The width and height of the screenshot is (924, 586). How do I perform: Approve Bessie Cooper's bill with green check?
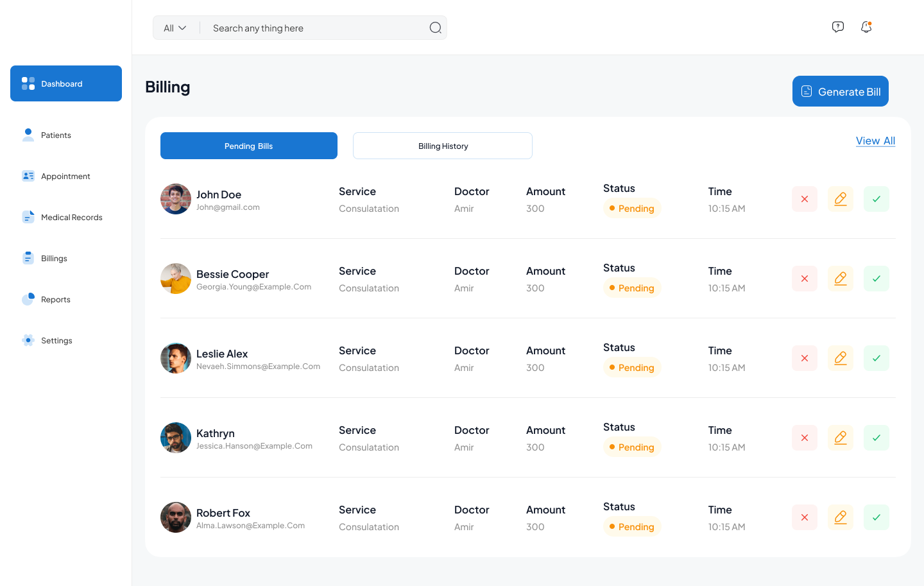click(x=877, y=279)
